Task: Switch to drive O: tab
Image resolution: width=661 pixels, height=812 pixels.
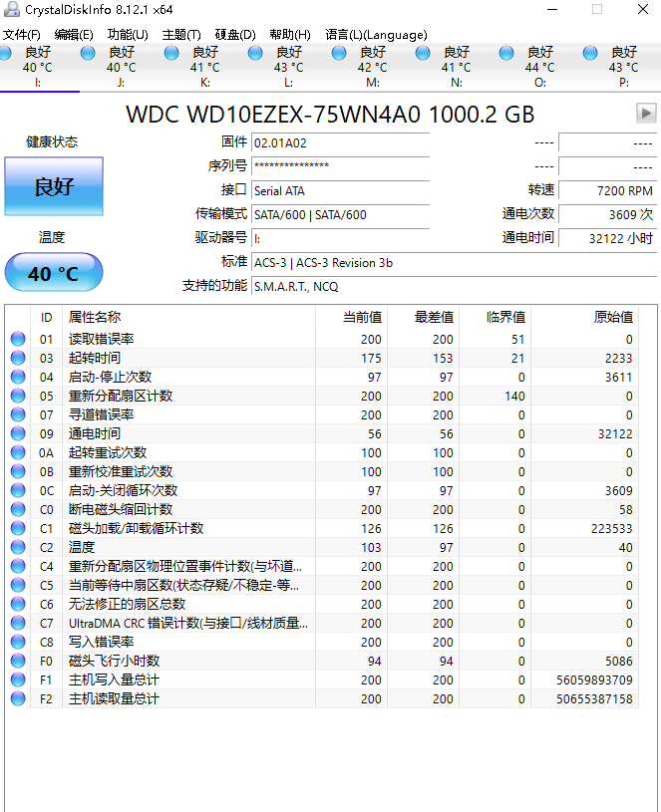Action: (540, 68)
